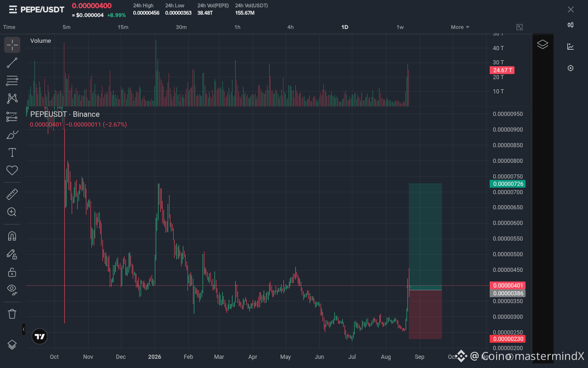Select the 5m timeframe

pos(67,27)
